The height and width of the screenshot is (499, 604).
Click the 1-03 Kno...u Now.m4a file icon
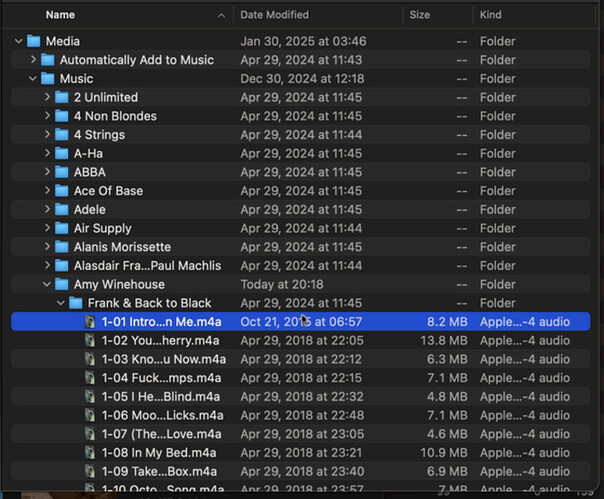click(x=90, y=359)
